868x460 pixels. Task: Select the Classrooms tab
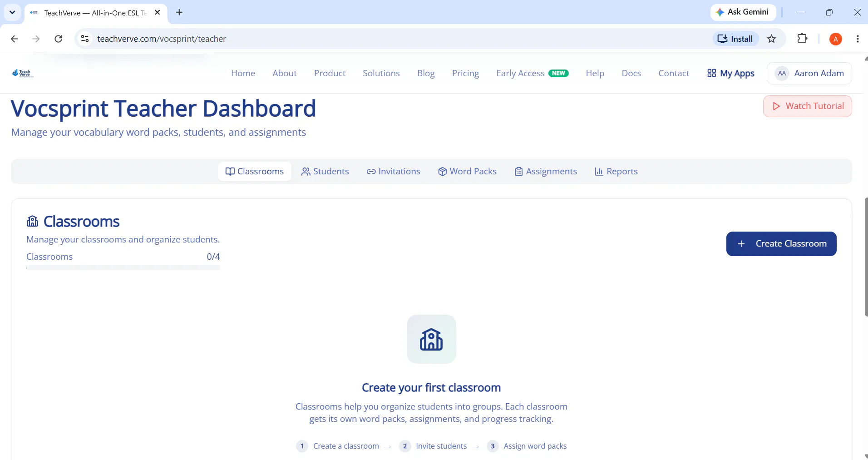click(255, 171)
